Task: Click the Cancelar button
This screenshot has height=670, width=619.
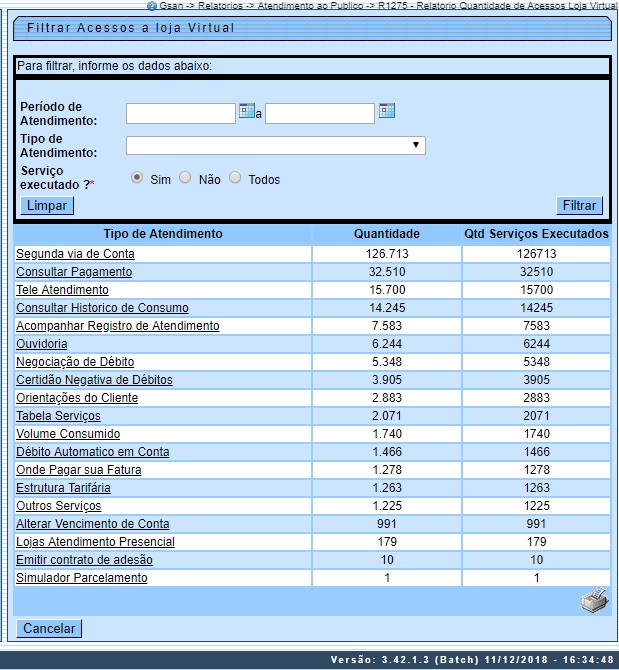Action: 49,629
